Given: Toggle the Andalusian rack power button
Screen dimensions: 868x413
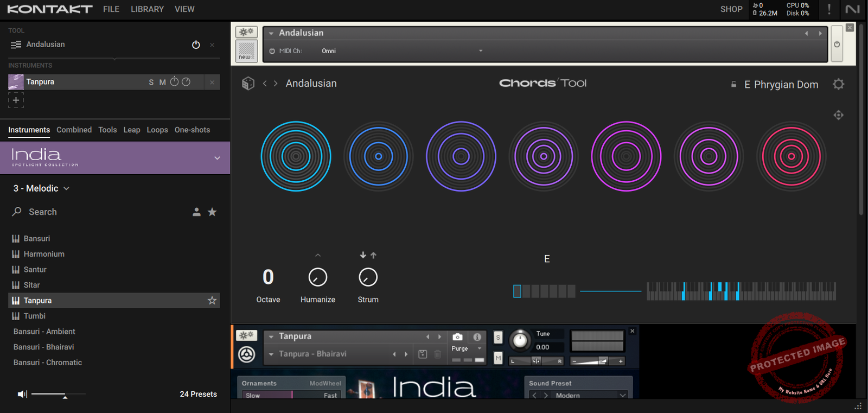Looking at the screenshot, I should tap(837, 44).
